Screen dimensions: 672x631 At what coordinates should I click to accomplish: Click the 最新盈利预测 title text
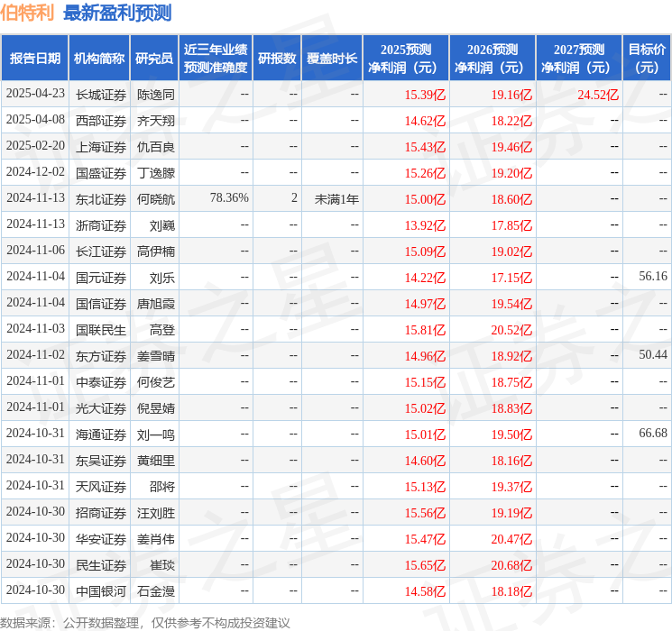[x=117, y=13]
